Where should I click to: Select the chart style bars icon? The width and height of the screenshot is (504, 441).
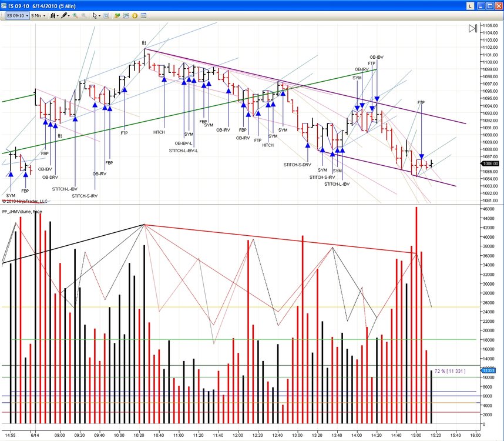coord(53,15)
